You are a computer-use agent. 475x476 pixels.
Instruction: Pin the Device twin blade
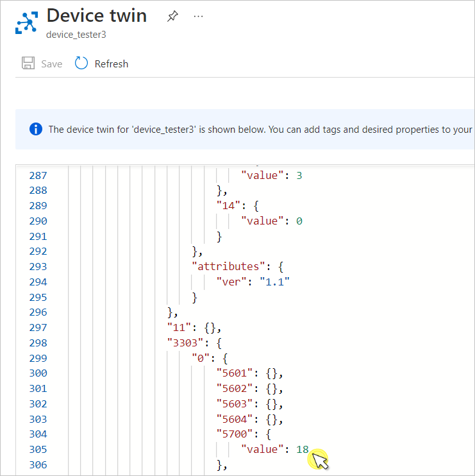[x=172, y=16]
